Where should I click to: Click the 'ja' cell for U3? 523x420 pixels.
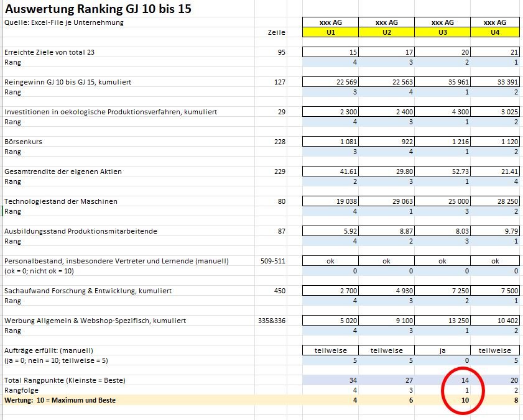click(x=443, y=350)
